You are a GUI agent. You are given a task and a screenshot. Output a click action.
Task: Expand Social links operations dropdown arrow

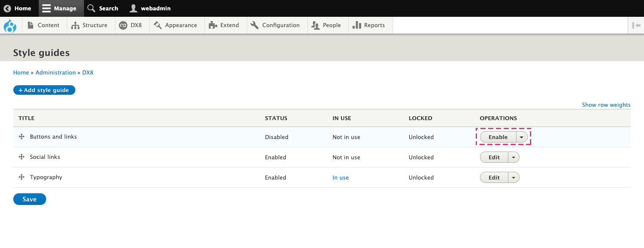514,157
